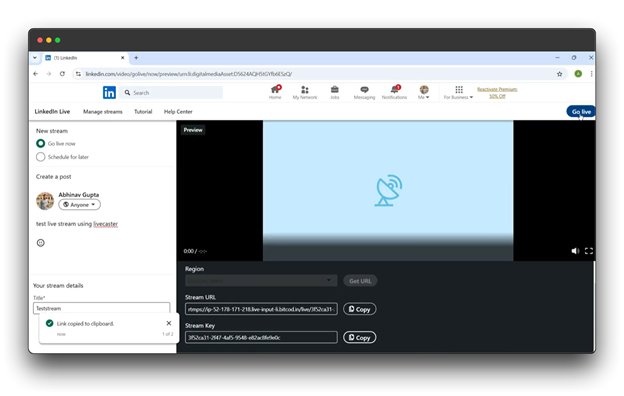Dismiss the Link copied notification

pos(169,323)
